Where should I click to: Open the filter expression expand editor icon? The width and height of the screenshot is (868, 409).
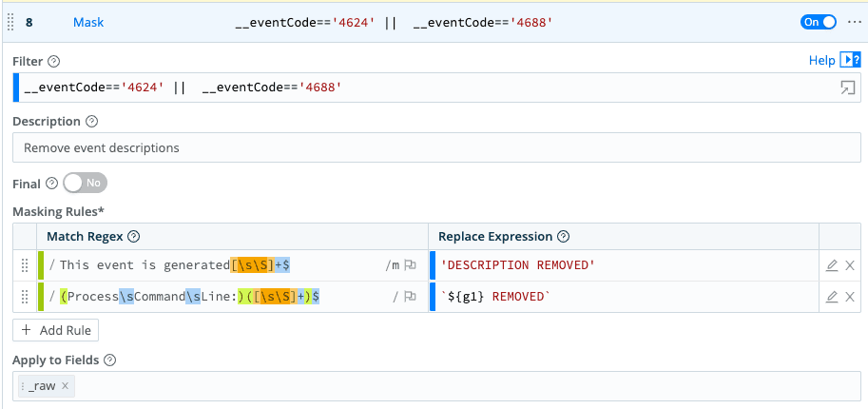click(847, 88)
